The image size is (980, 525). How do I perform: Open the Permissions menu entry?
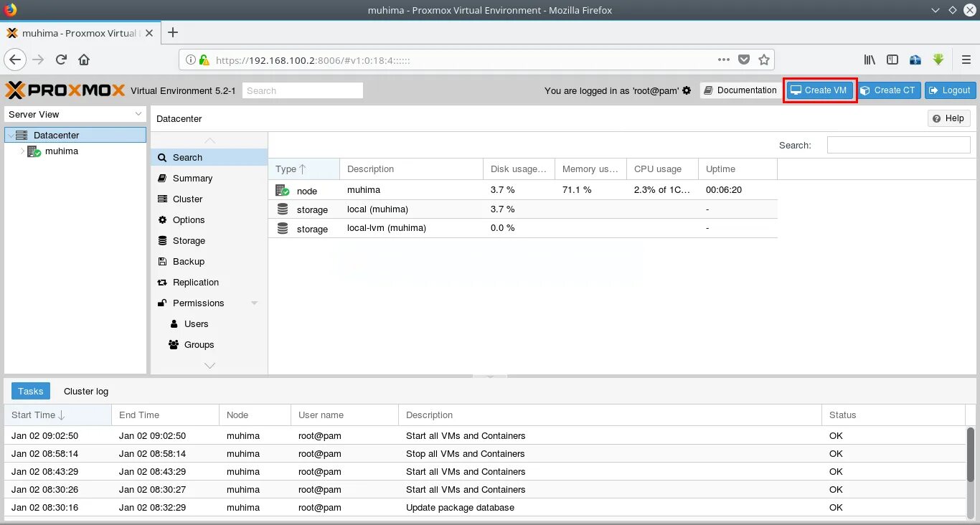209,303
